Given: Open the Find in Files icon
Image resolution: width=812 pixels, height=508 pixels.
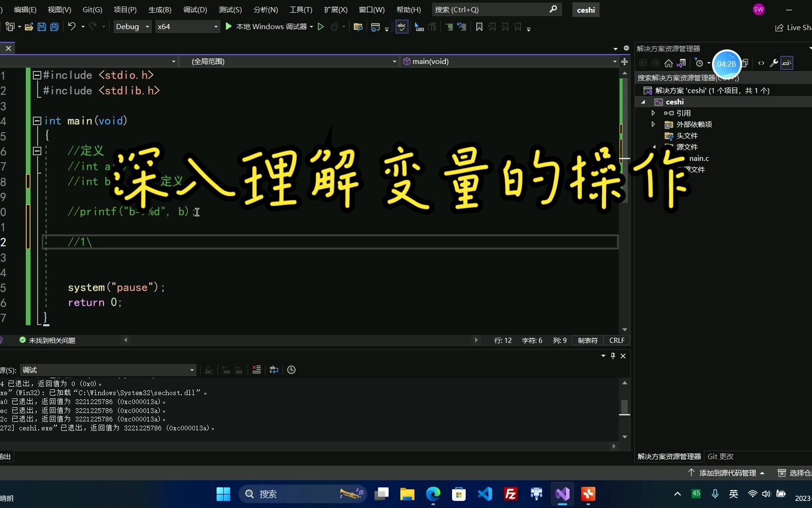Looking at the screenshot, I should [358, 27].
